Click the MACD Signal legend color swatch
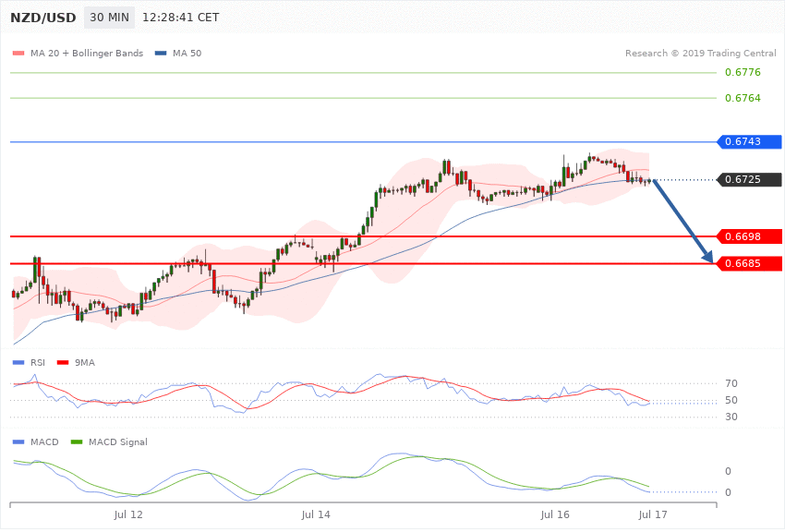The image size is (785, 532). [x=77, y=441]
